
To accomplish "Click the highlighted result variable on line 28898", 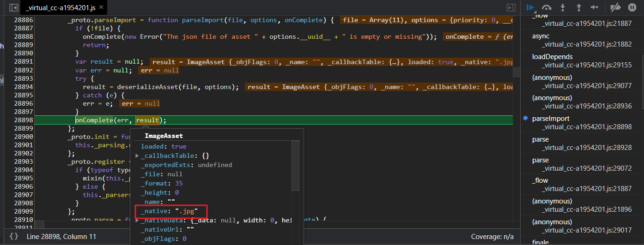I will coord(147,120).
